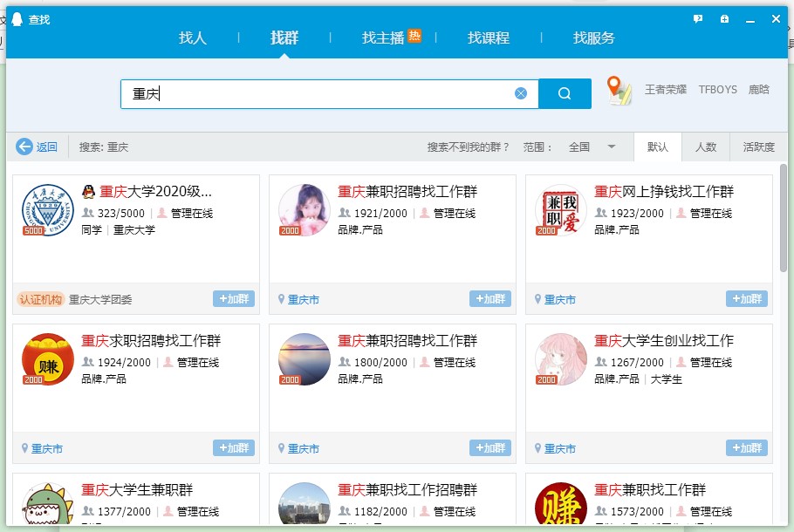Click the back arrow icon
The height and width of the screenshot is (532, 794).
tap(24, 147)
